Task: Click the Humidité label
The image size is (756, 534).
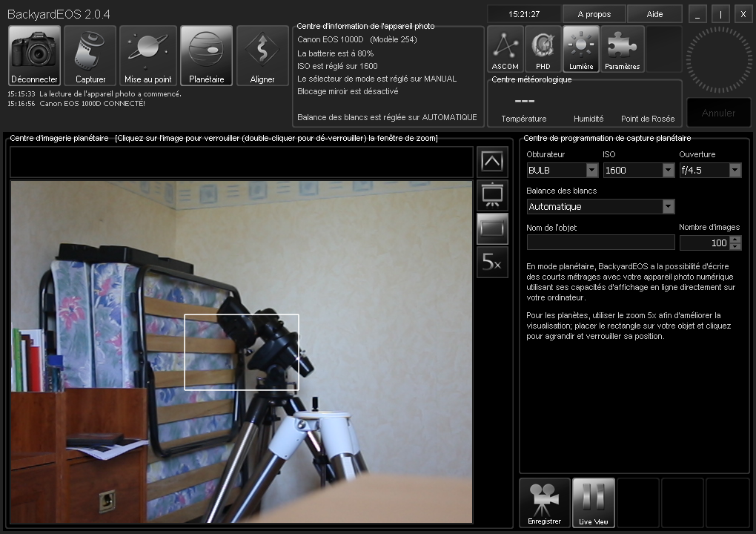Action: click(x=588, y=119)
